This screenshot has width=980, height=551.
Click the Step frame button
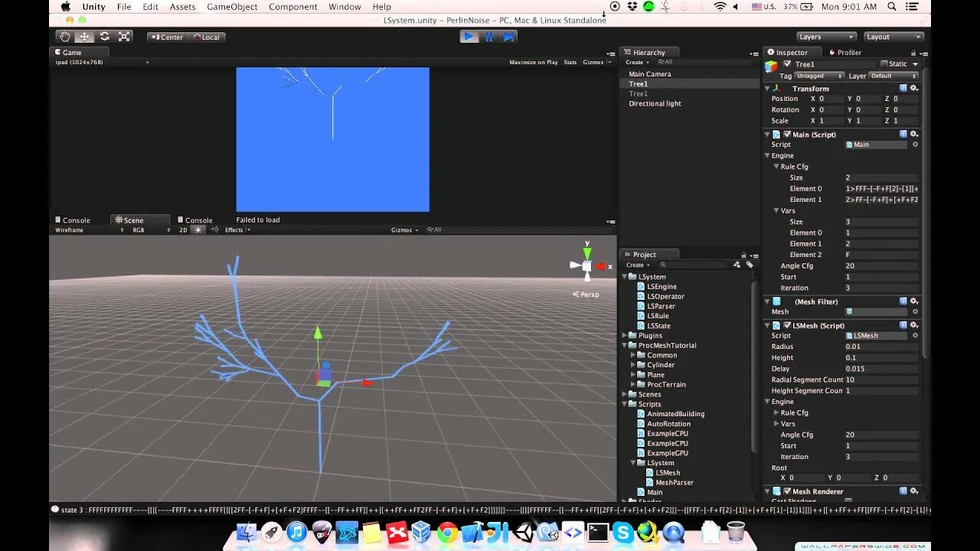[508, 37]
